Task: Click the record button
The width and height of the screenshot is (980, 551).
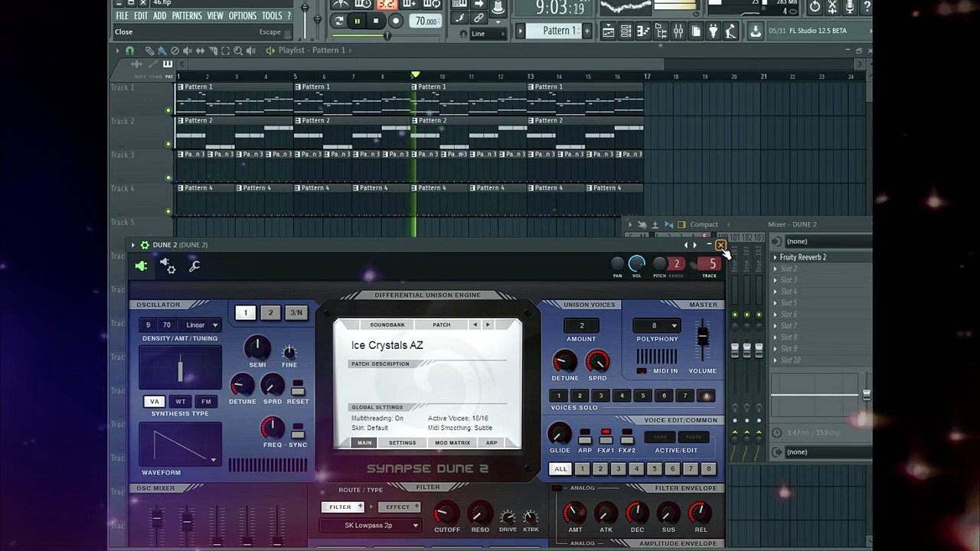Action: point(396,21)
